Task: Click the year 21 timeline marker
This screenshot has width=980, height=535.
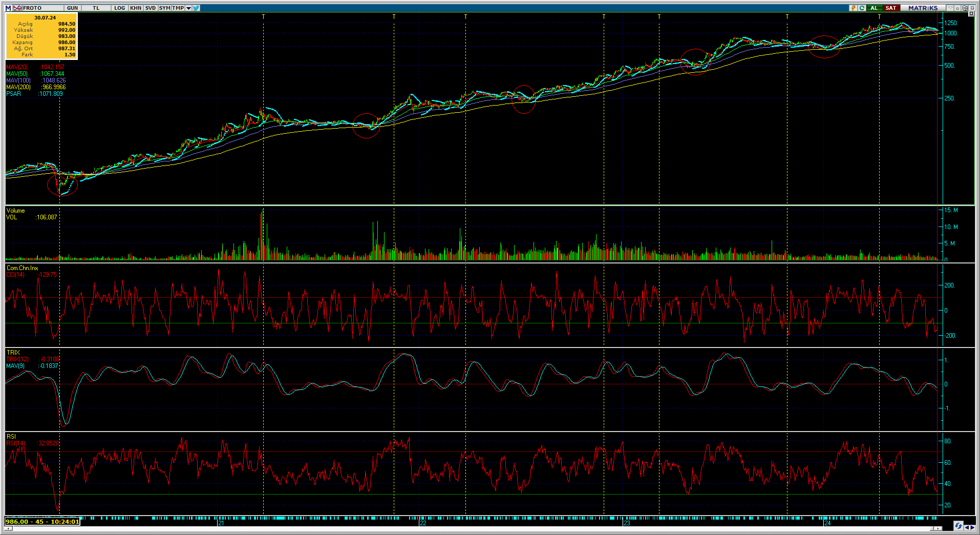Action: (x=221, y=523)
